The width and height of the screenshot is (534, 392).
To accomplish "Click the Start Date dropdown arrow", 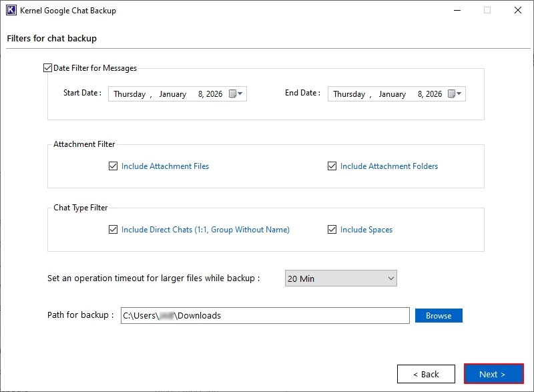I will point(240,94).
